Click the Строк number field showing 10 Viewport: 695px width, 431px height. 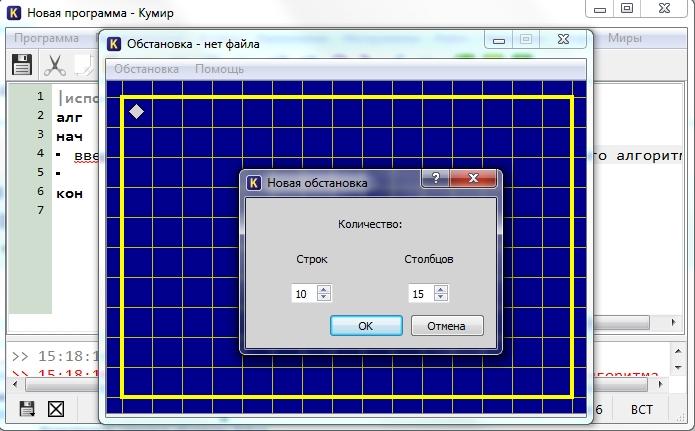click(304, 294)
